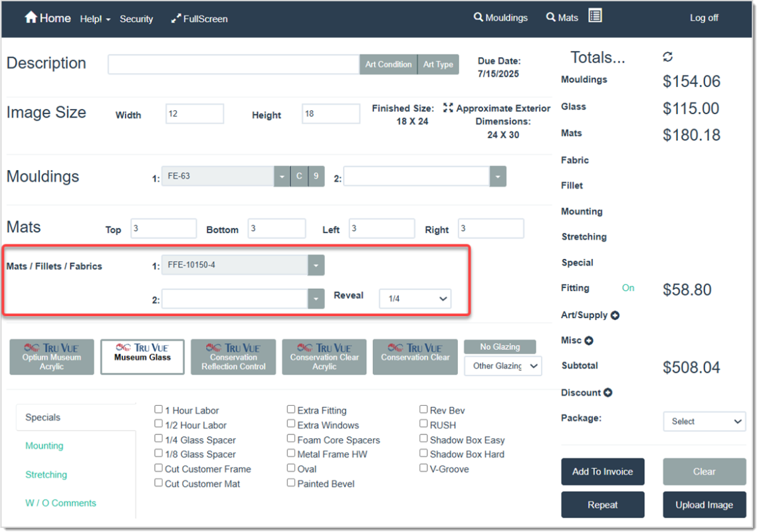The height and width of the screenshot is (532, 757).
Task: Open the Package Select dropdown
Action: tap(704, 421)
